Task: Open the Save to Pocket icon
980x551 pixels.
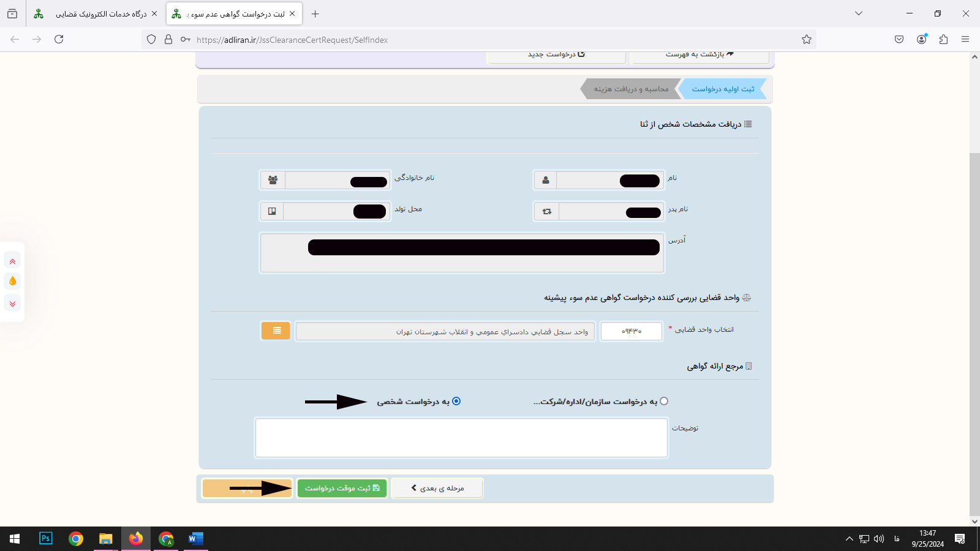Action: pyautogui.click(x=899, y=39)
